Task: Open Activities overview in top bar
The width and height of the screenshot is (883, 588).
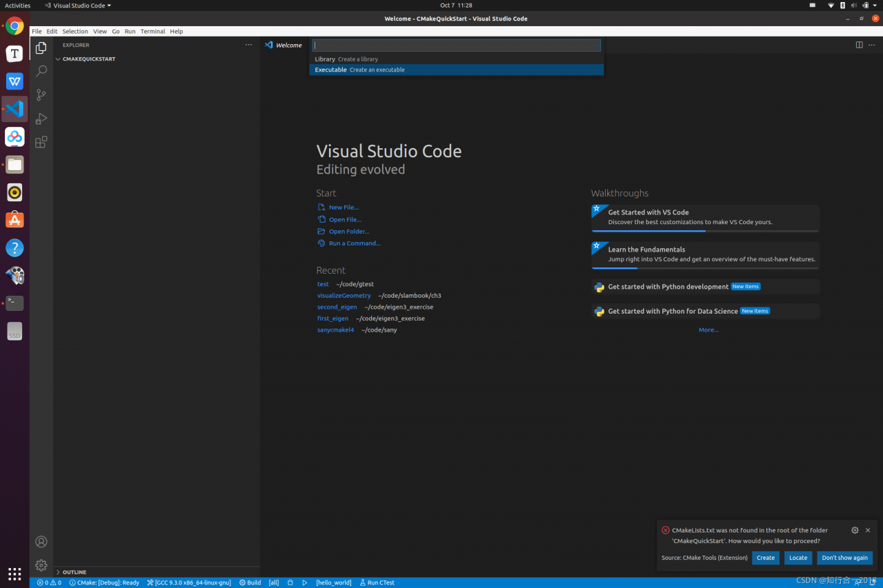Action: (18, 5)
